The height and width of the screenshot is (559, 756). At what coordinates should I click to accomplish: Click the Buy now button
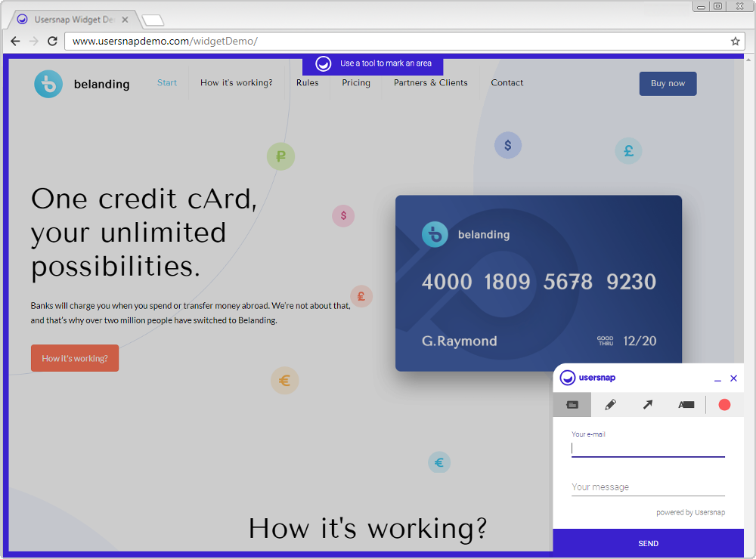668,83
